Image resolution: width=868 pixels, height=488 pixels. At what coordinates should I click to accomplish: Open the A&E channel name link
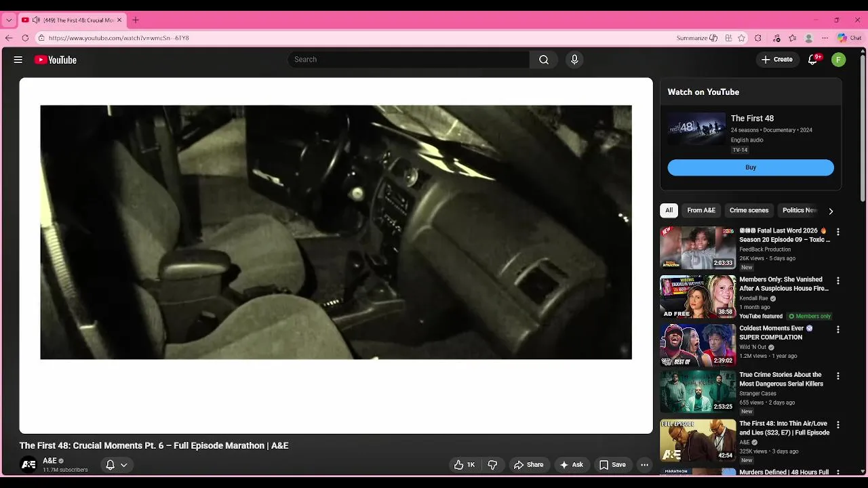click(x=50, y=461)
